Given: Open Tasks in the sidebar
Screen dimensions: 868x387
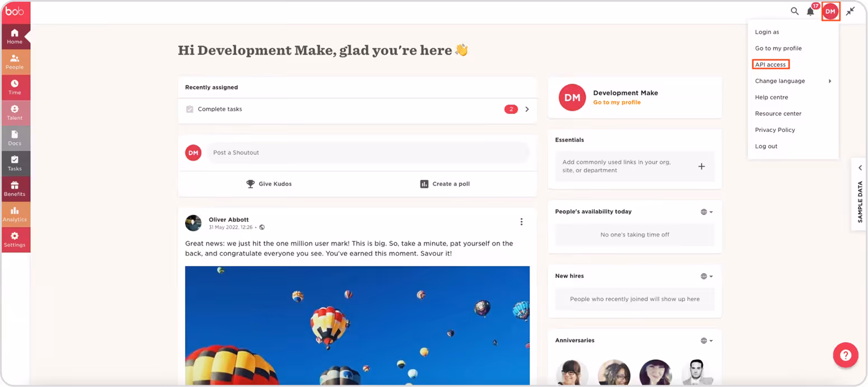Looking at the screenshot, I should coord(15,163).
